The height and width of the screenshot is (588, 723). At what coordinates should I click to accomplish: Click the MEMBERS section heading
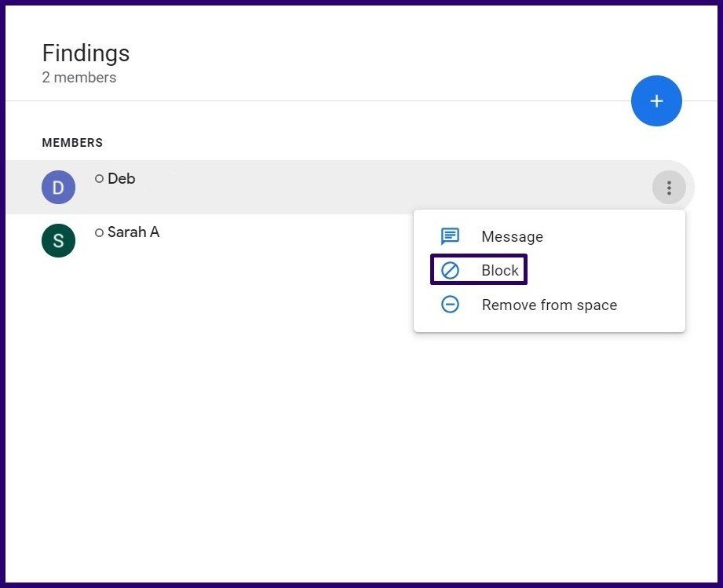tap(72, 143)
